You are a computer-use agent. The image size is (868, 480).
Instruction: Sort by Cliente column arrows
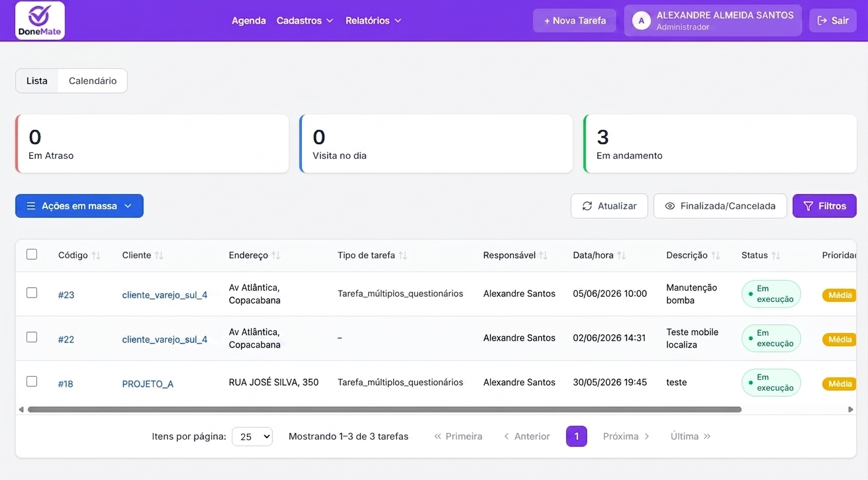click(159, 256)
